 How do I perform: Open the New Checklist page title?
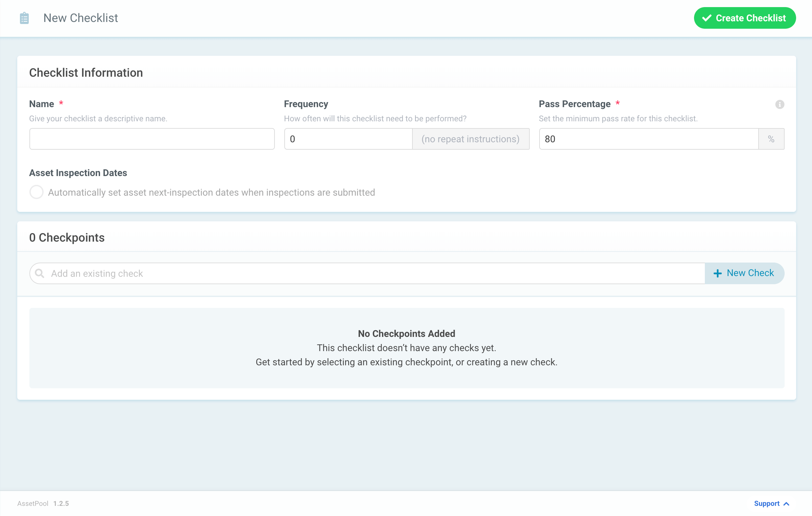80,18
